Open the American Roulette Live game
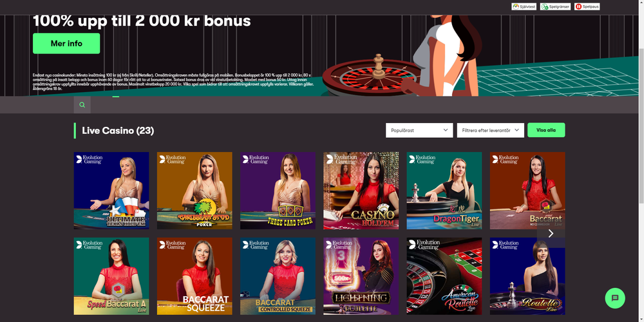644x322 pixels. 444,276
